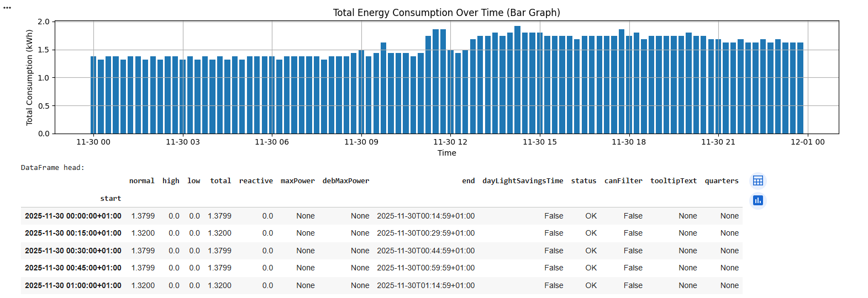Open the three-dot output options menu
The image size is (868, 298).
(x=7, y=8)
